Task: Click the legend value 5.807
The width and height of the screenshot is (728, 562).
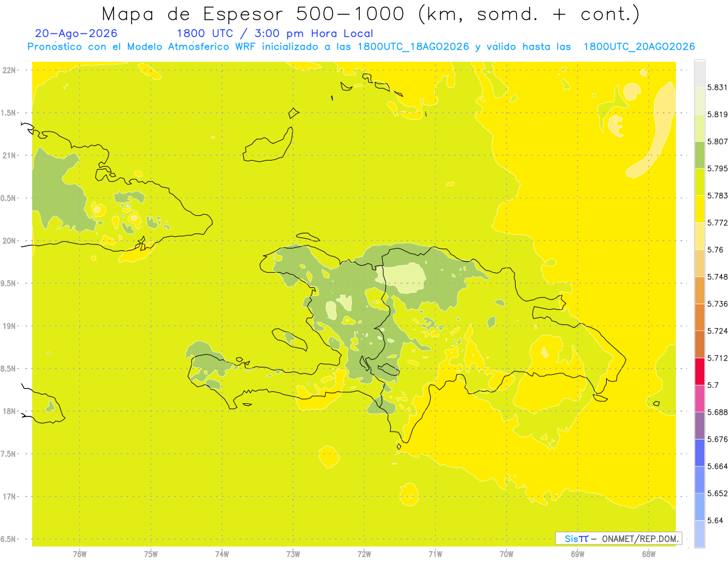Action: point(717,141)
